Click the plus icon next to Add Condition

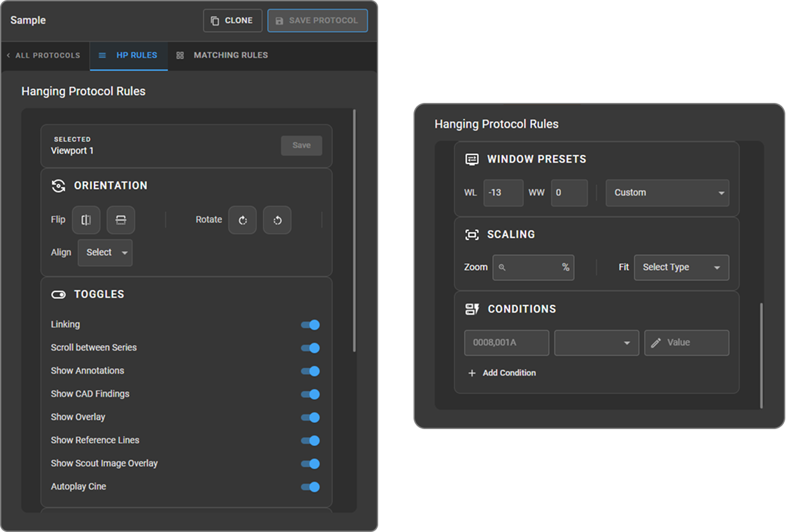(472, 373)
